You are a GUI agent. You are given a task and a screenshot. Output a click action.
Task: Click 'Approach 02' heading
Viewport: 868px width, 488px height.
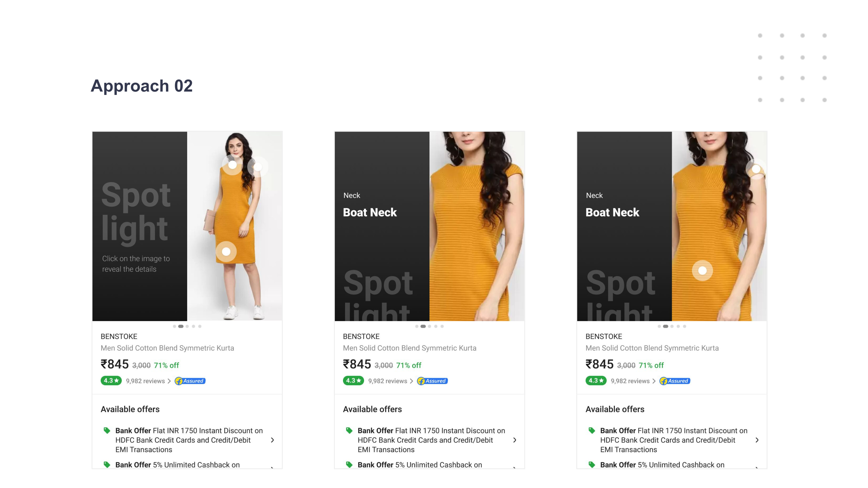142,86
